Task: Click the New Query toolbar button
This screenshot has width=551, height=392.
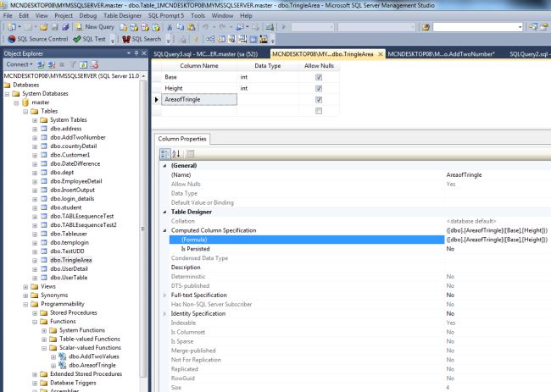Action: [95, 27]
